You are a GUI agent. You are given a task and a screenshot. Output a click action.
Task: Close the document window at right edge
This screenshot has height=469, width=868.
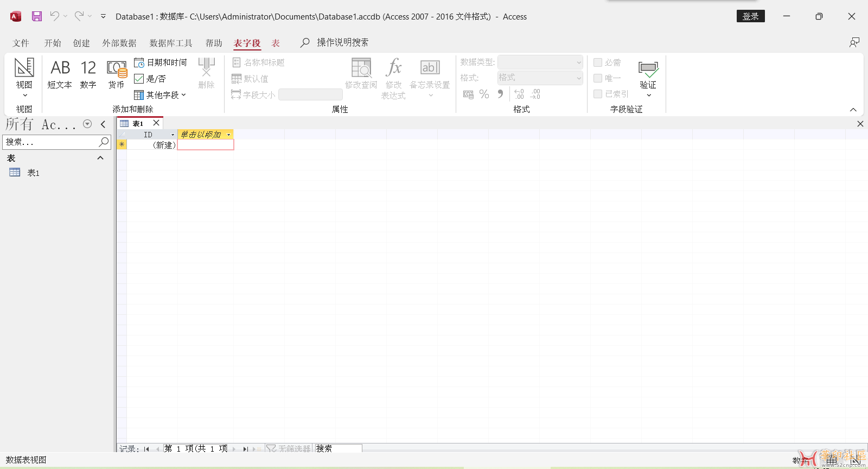point(860,124)
